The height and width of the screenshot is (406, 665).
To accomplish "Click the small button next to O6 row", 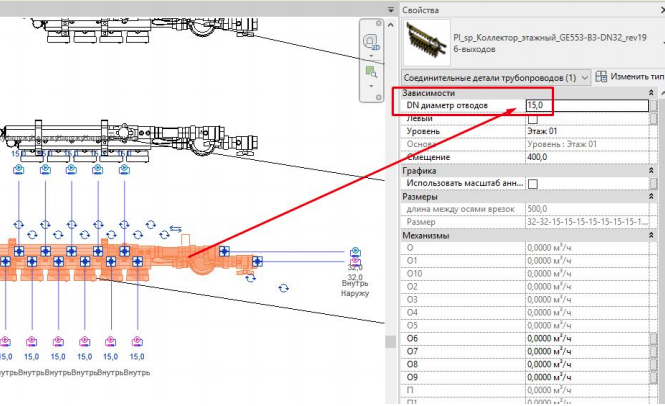I will (654, 338).
